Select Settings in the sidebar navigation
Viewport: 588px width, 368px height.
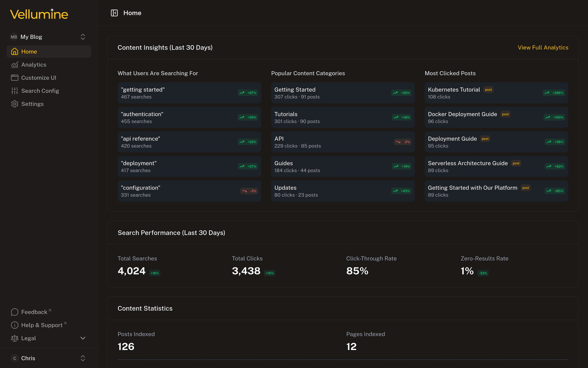click(33, 103)
